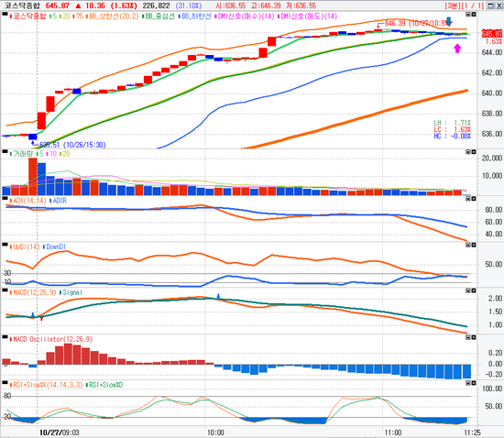Click the blue sell signal arrow on the price chart
Image resolution: width=504 pixels, height=438 pixels.
tap(449, 21)
